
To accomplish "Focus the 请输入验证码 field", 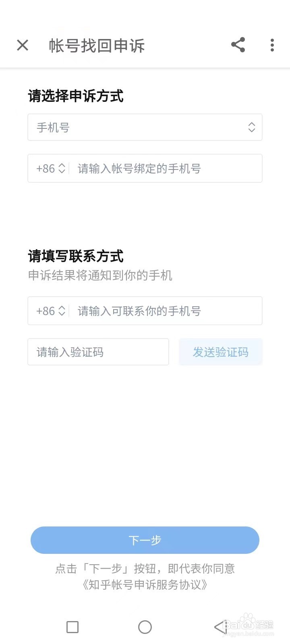I will 98,352.
